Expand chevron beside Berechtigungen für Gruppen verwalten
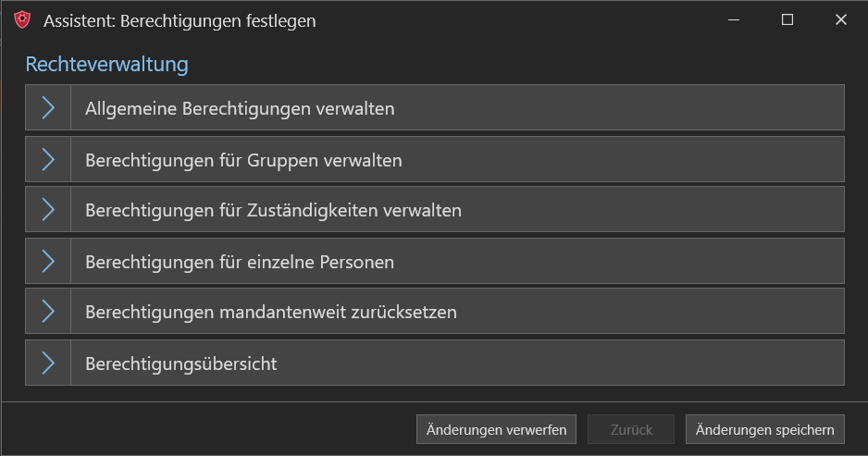 coord(48,159)
